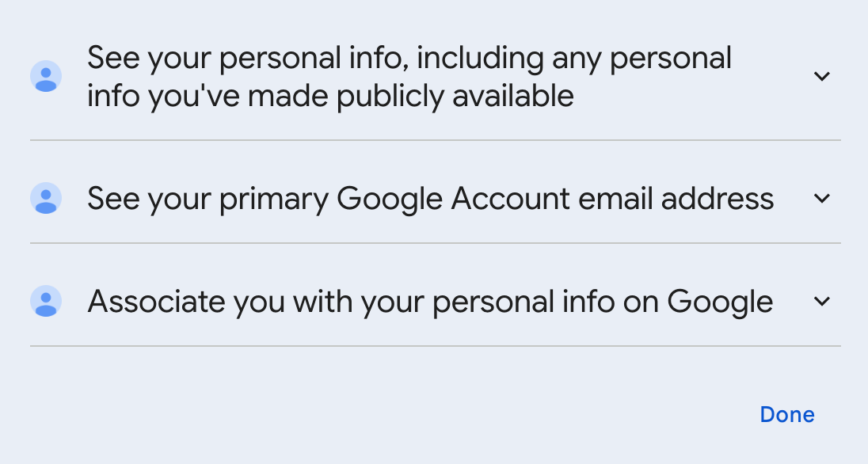Tap the blue user icon in the email row
This screenshot has height=464, width=868.
46,198
